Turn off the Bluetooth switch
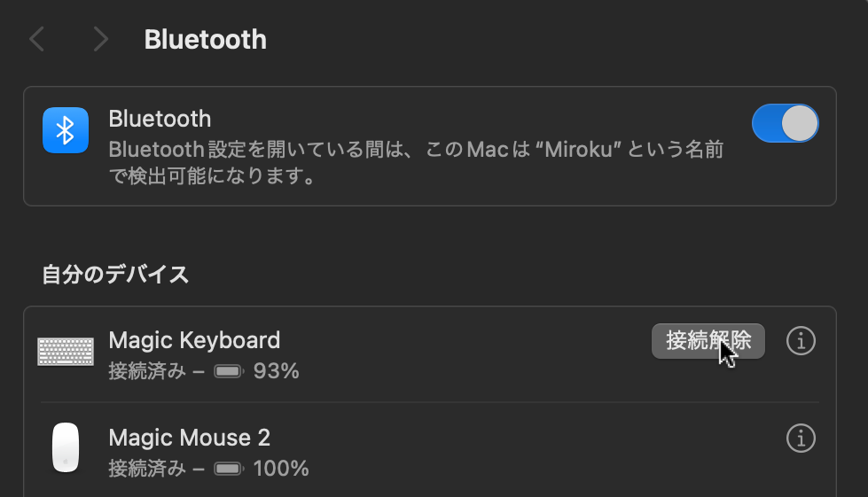Viewport: 868px width, 497px height. pyautogui.click(x=785, y=123)
